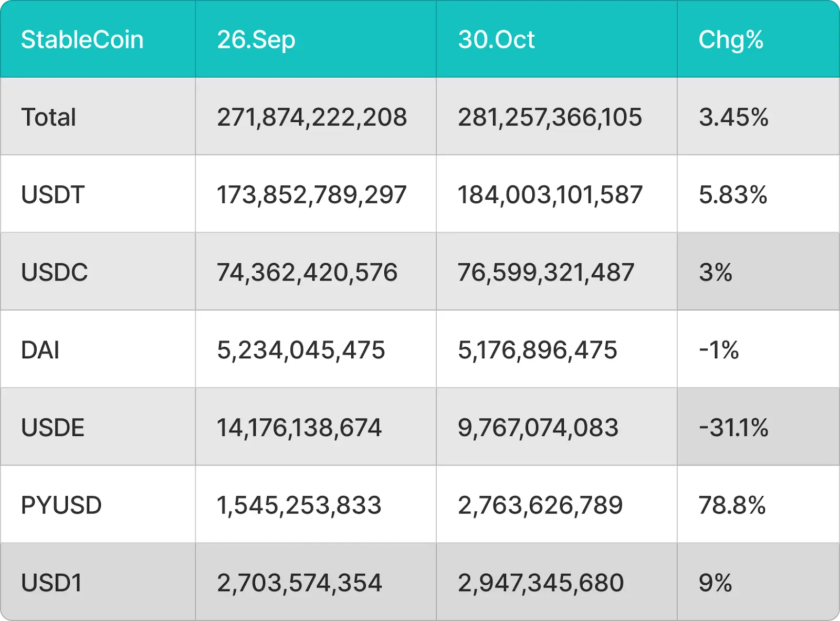Image resolution: width=840 pixels, height=621 pixels.
Task: Click PYUSD's 78.8% change value
Action: click(732, 505)
